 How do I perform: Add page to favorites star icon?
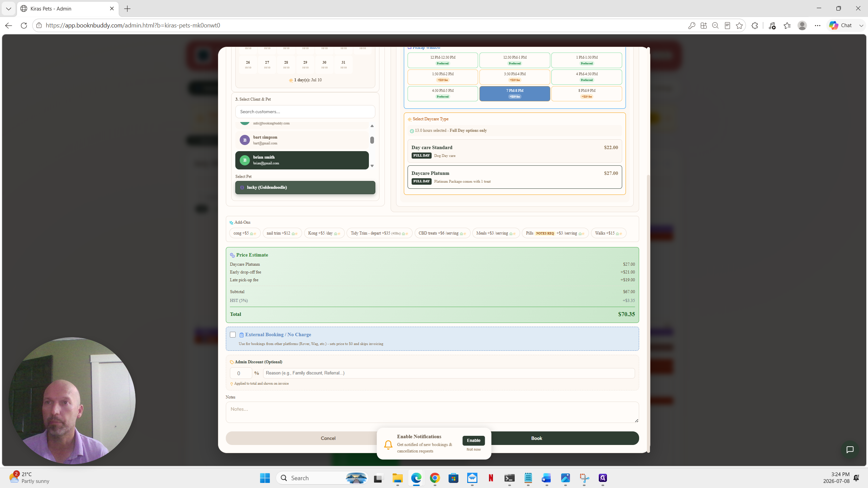click(739, 25)
